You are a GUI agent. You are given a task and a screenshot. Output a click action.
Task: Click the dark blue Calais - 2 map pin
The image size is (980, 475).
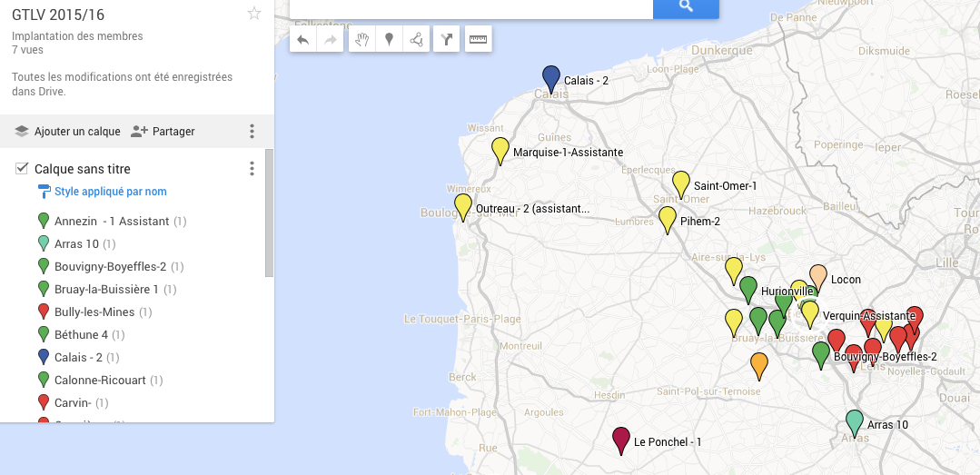[x=550, y=77]
